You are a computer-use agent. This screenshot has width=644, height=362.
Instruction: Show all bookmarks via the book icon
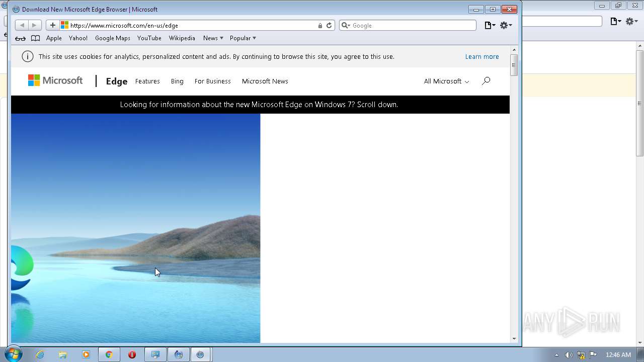tap(35, 38)
